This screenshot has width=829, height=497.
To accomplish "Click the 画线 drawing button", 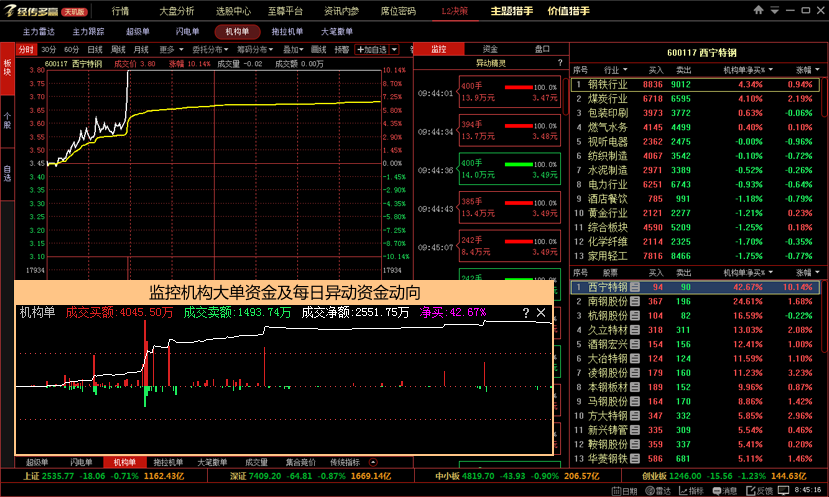I will 318,50.
